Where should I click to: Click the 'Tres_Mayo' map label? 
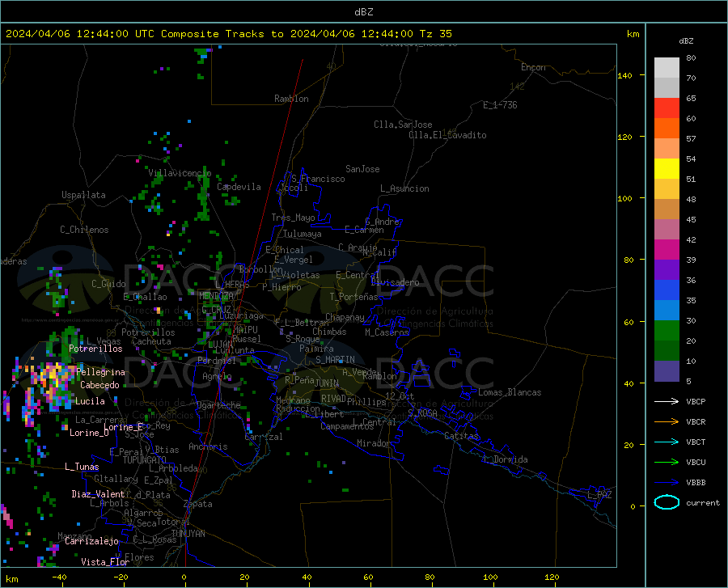point(293,218)
